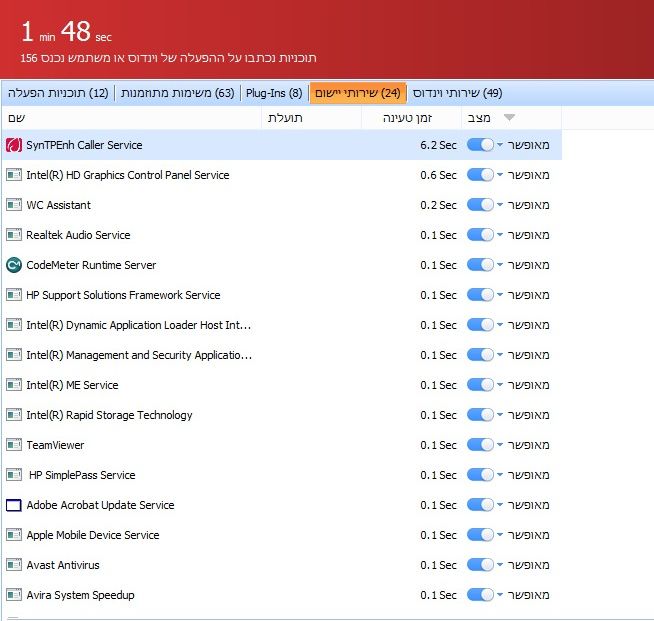The width and height of the screenshot is (654, 621).
Task: Open state dropdown arrow for Avira System Speedup
Action: (x=500, y=595)
